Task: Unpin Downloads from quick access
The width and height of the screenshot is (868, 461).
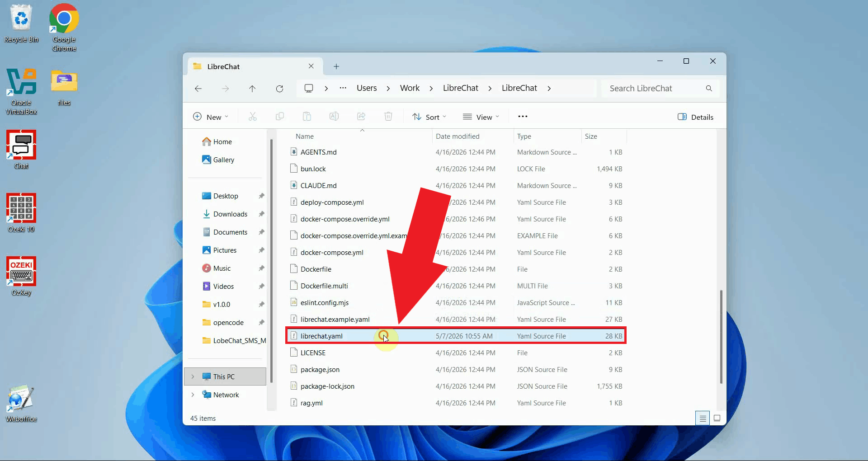Action: coord(261,214)
